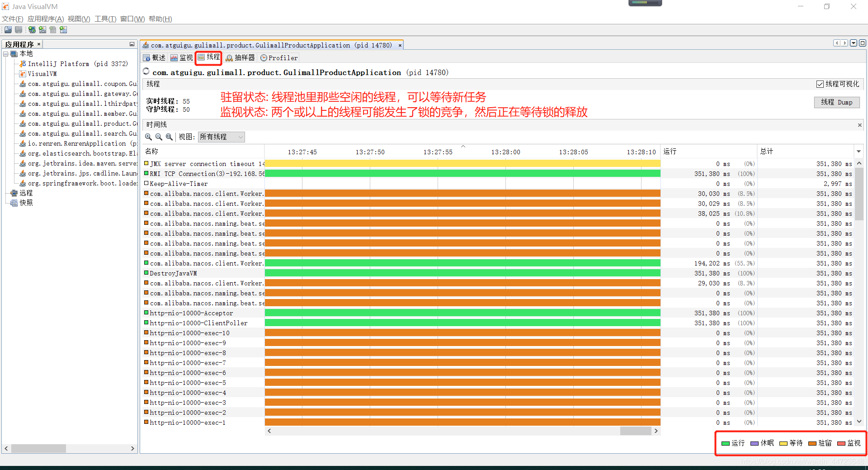868x470 pixels.
Task: Zoom in on the thread timeline
Action: (x=148, y=137)
